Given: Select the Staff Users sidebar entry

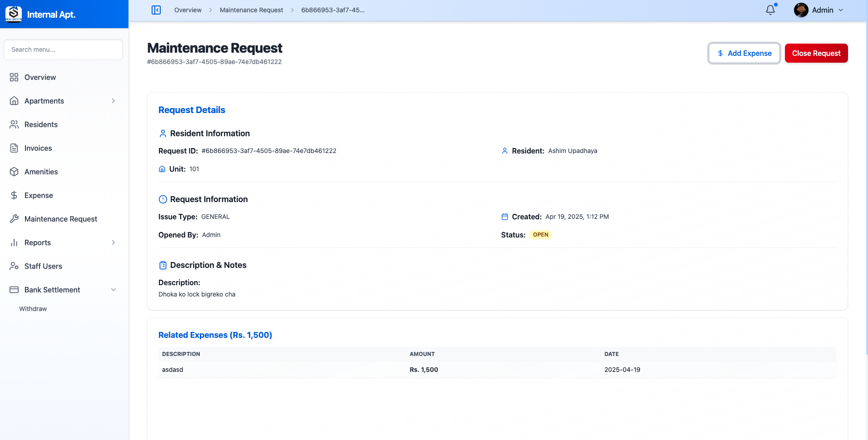Looking at the screenshot, I should (x=43, y=266).
